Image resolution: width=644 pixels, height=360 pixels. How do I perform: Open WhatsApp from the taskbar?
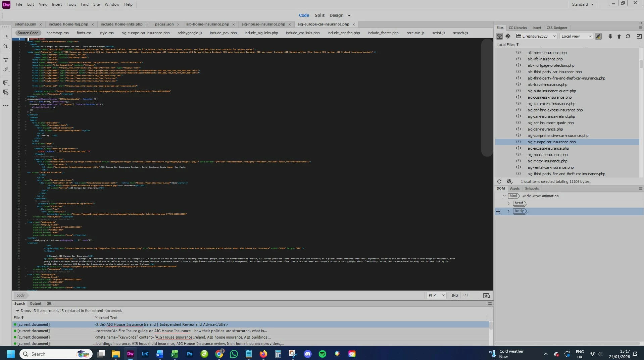point(234,354)
